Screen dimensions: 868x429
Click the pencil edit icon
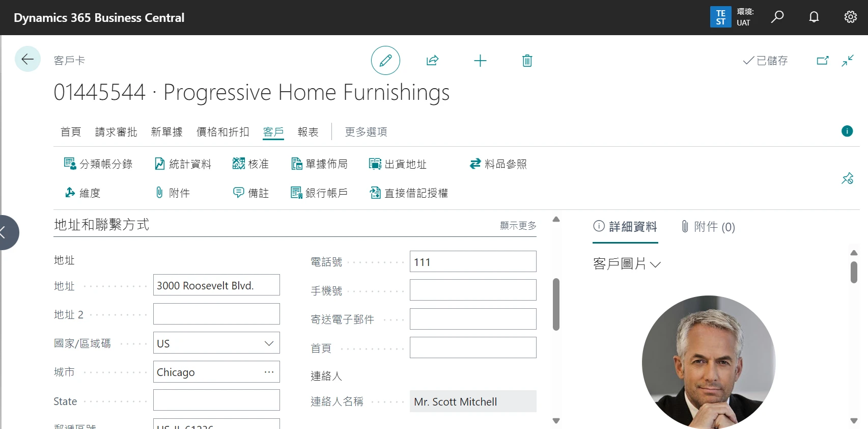click(x=385, y=61)
